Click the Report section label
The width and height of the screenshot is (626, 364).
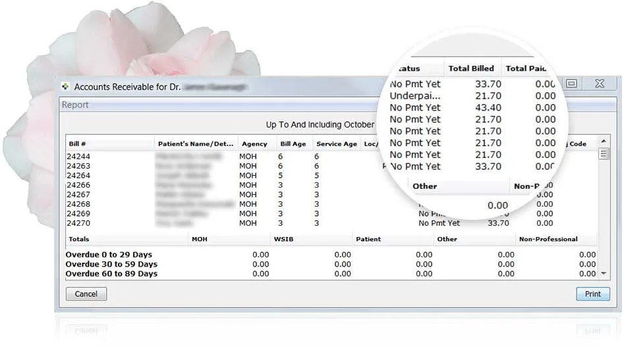75,105
